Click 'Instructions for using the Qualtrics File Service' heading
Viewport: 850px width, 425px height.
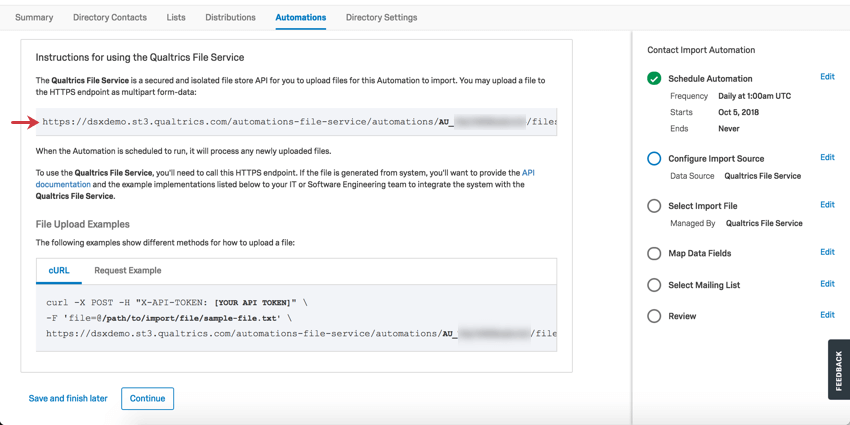tap(140, 57)
